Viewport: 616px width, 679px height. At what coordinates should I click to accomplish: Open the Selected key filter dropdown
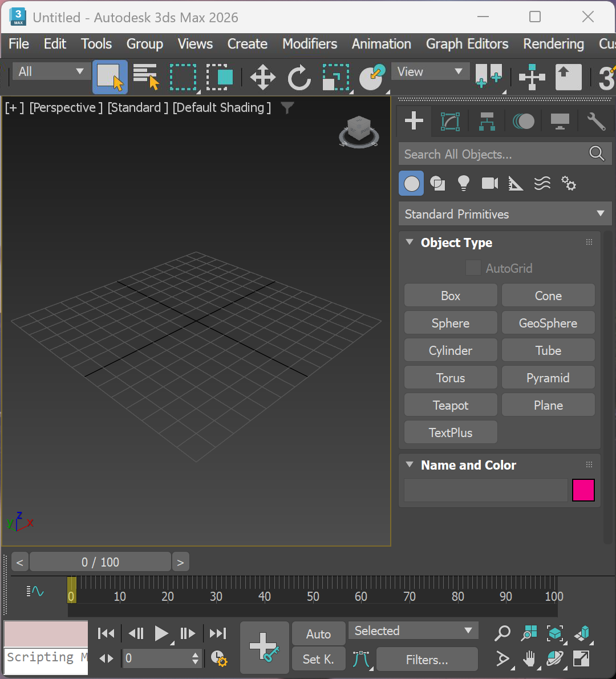(414, 631)
